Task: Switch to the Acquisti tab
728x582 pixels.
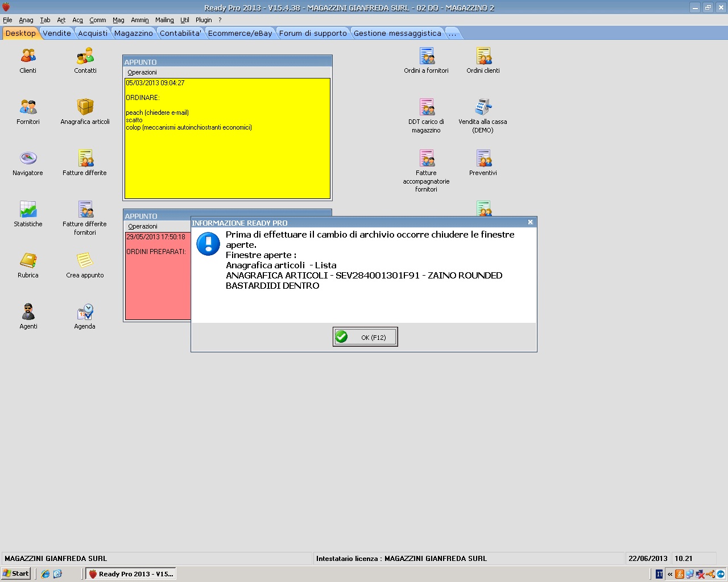Action: tap(93, 33)
